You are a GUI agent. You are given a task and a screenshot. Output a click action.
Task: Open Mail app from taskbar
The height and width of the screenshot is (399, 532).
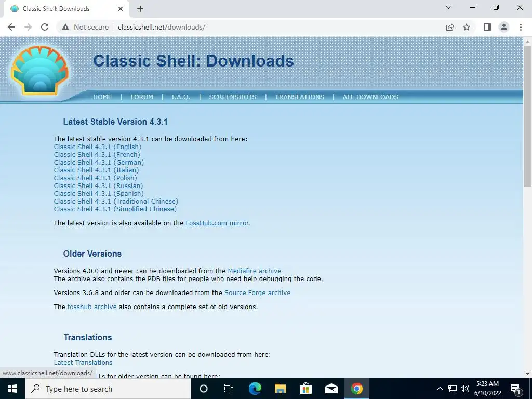point(331,389)
